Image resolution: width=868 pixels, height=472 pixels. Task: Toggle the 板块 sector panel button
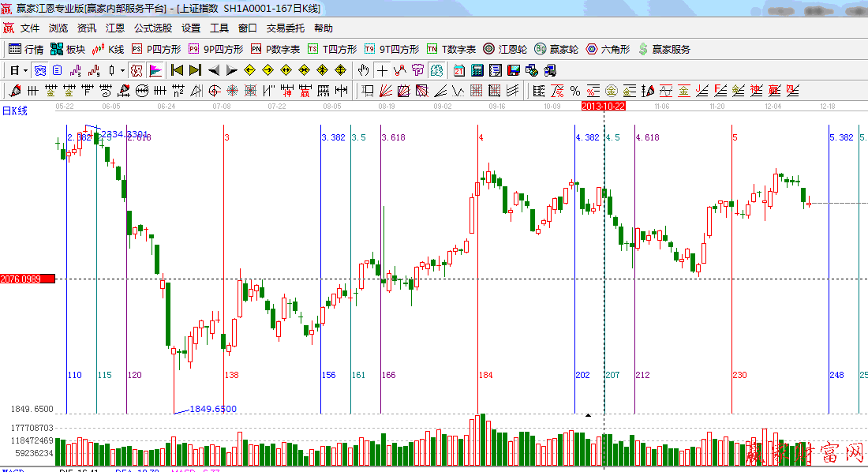tap(68, 49)
